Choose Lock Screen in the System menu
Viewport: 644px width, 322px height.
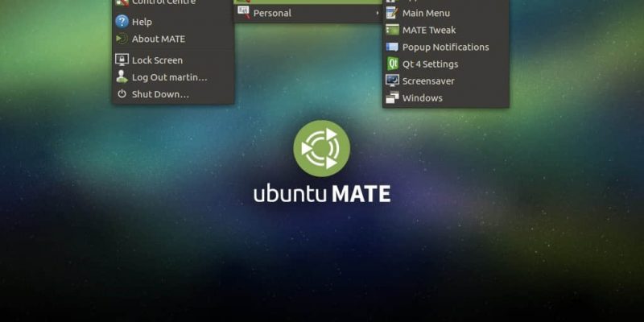tap(173, 60)
